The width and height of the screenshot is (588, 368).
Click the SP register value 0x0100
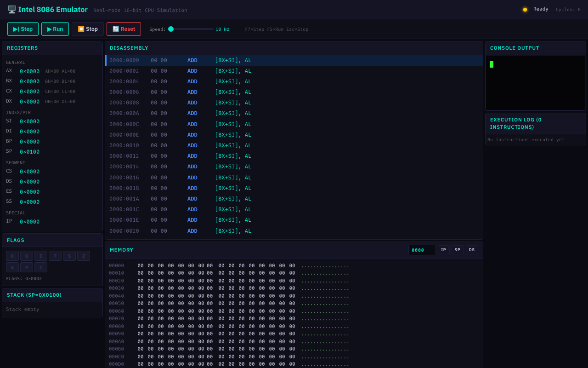point(29,152)
